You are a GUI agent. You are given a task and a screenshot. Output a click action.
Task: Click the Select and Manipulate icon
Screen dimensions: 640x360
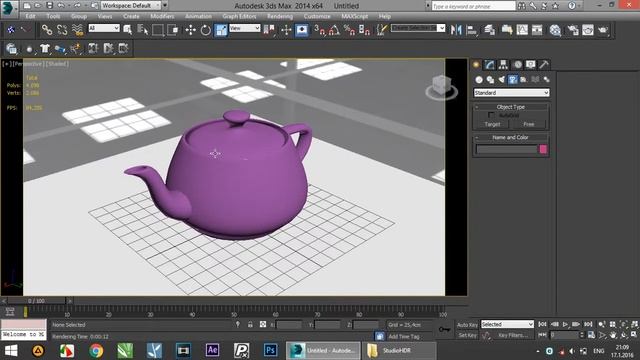pyautogui.click(x=286, y=30)
